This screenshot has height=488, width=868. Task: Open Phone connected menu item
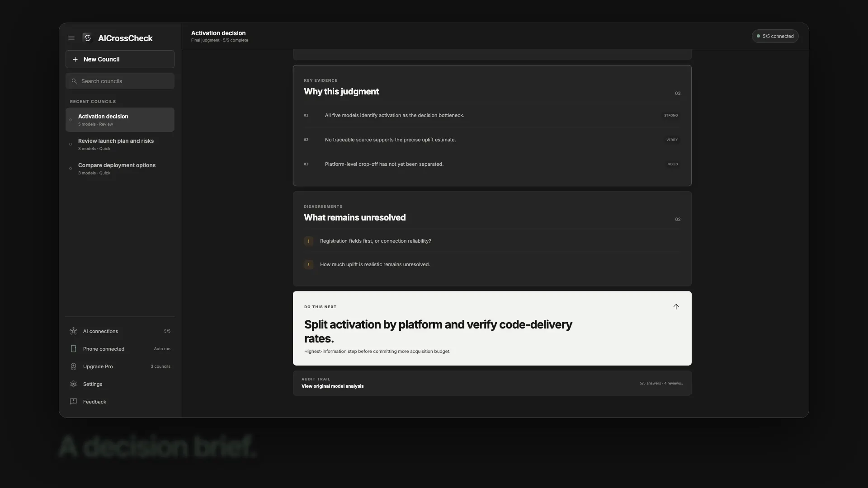pos(120,349)
